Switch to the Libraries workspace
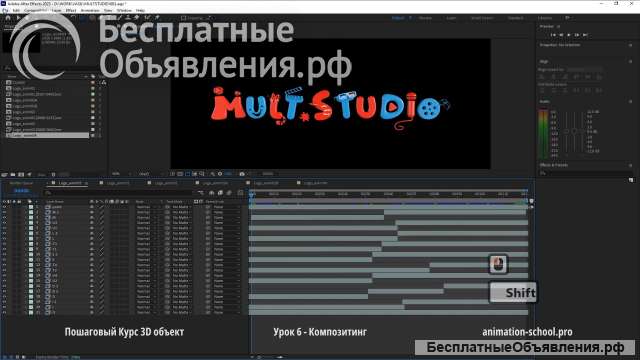This screenshot has height=360, width=640. tap(545, 18)
